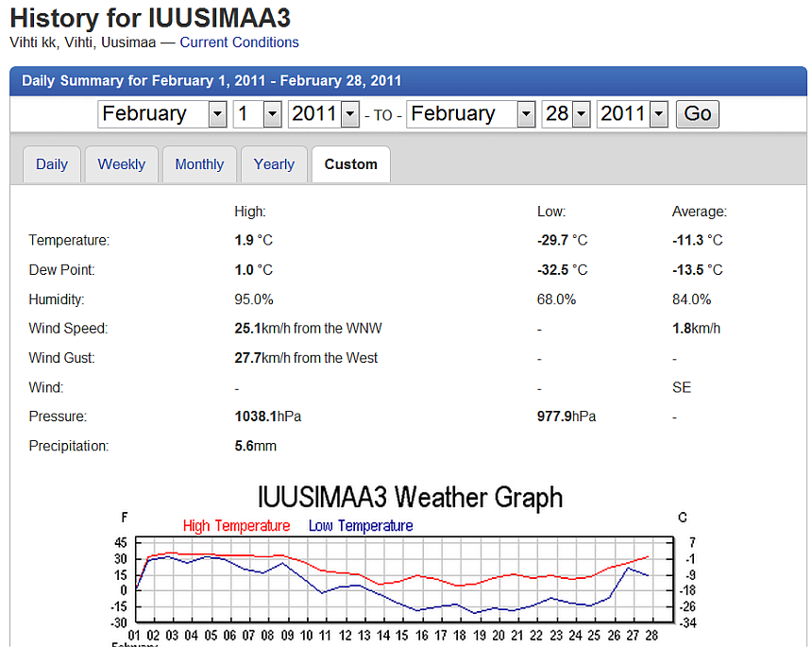This screenshot has width=812, height=647.
Task: Select the Weekly tab
Action: [x=122, y=164]
